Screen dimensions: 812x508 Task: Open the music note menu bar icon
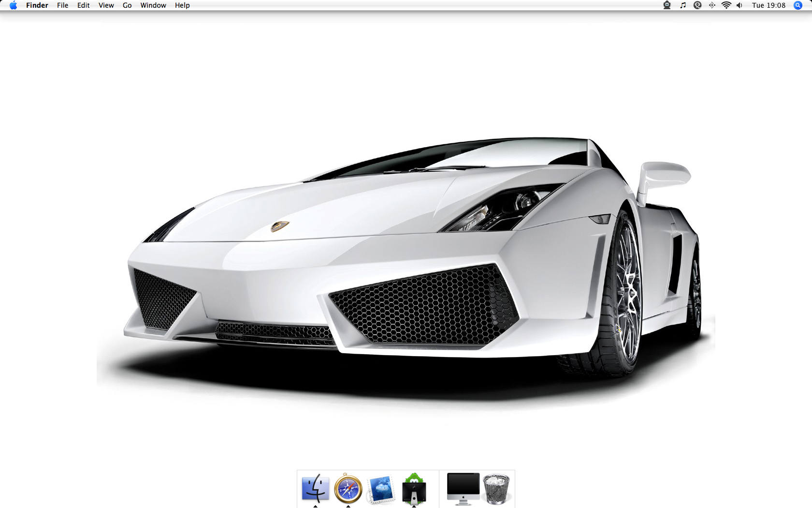coord(683,5)
